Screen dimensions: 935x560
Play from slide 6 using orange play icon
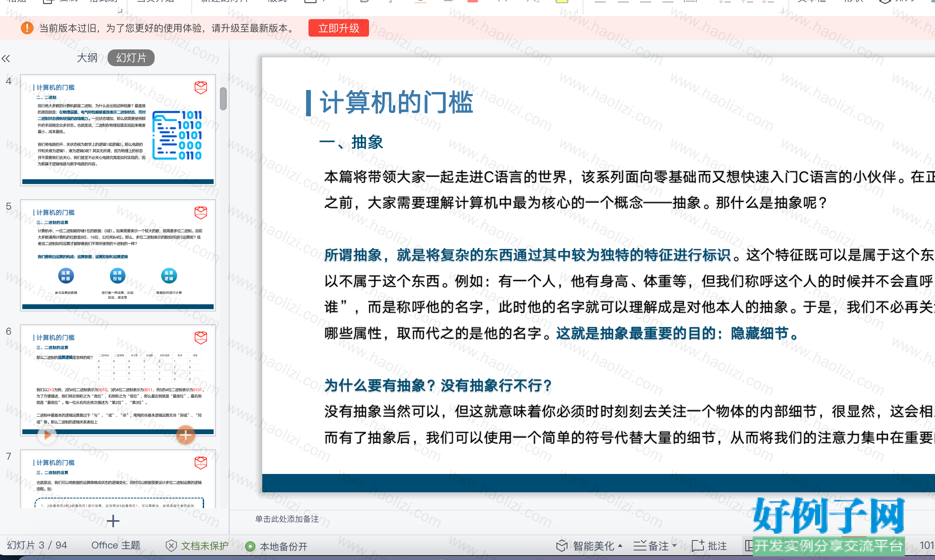click(47, 435)
